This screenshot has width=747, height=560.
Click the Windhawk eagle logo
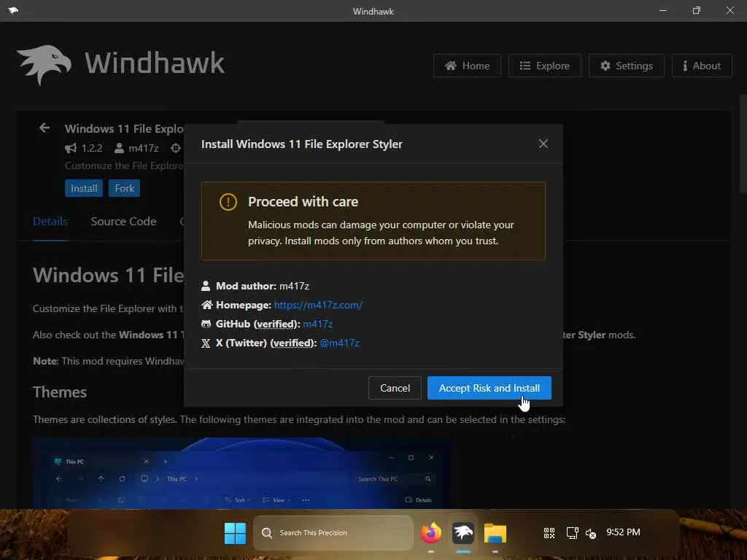tap(44, 64)
